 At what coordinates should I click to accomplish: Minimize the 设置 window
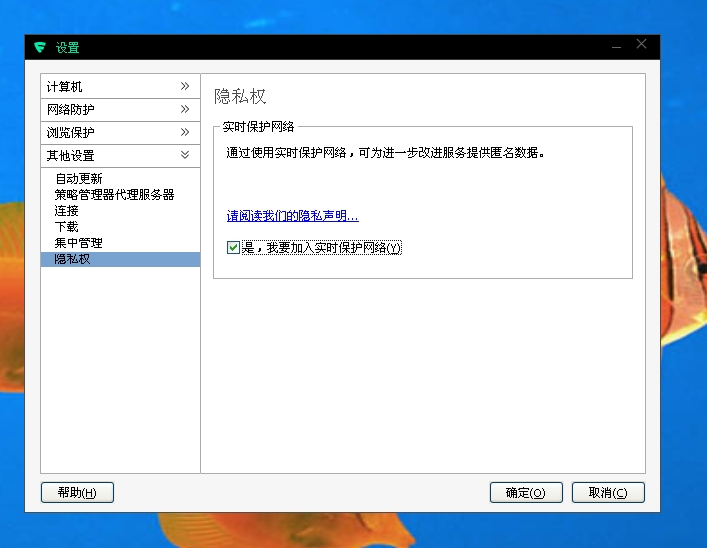616,46
